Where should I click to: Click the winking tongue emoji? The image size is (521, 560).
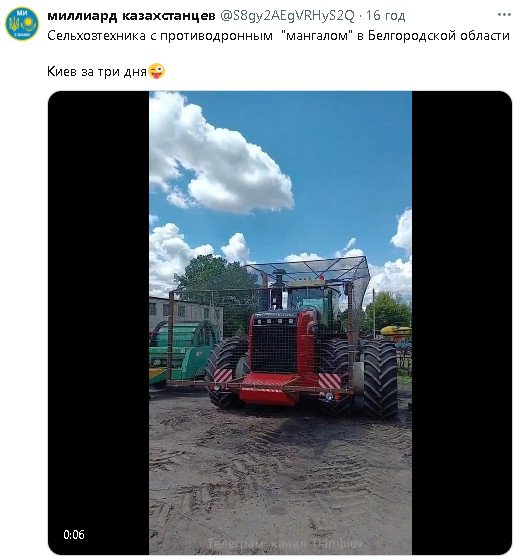click(157, 71)
